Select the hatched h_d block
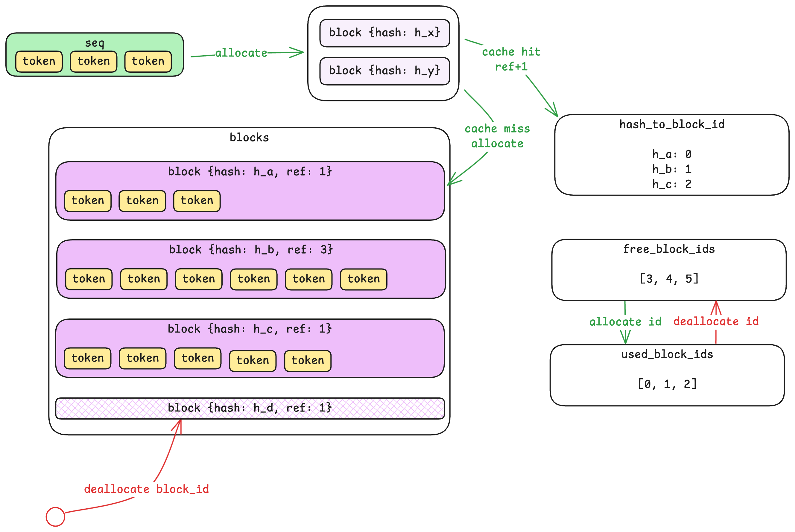 coord(250,408)
